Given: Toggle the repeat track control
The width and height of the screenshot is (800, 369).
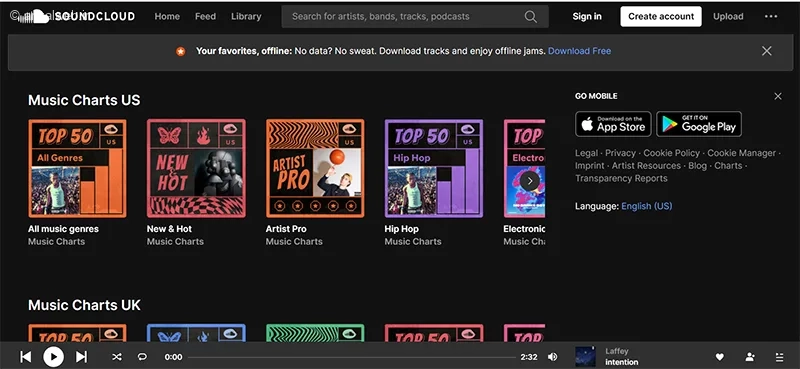Looking at the screenshot, I should (x=142, y=357).
